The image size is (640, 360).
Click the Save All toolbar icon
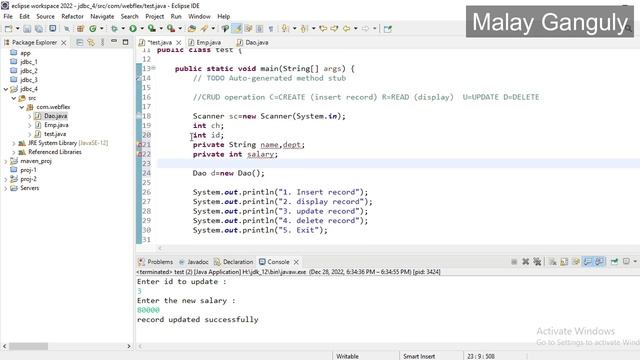pyautogui.click(x=39, y=29)
